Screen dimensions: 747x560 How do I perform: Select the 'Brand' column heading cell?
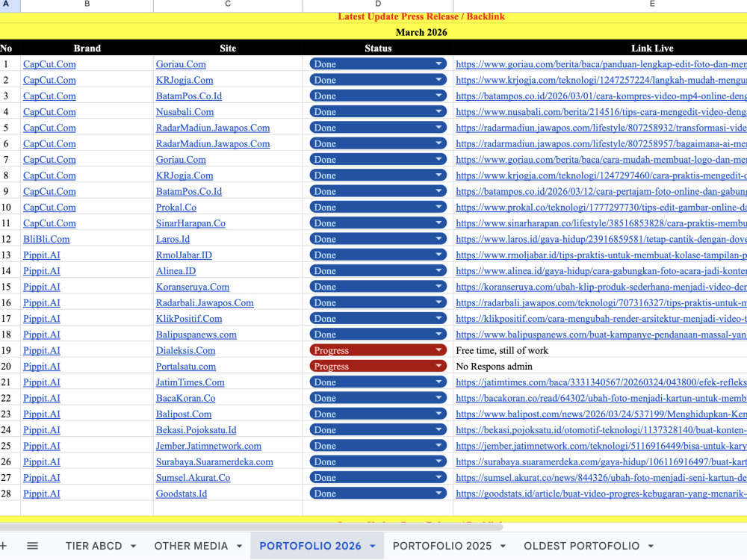pos(87,48)
